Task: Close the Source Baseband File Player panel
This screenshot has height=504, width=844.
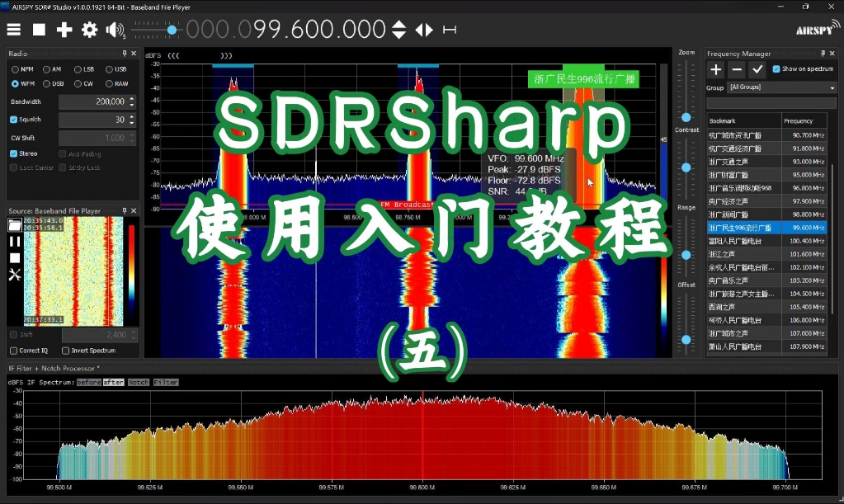Action: click(x=134, y=211)
